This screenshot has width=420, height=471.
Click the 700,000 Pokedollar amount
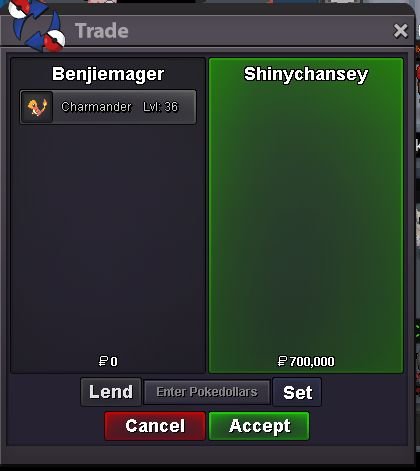click(x=312, y=361)
